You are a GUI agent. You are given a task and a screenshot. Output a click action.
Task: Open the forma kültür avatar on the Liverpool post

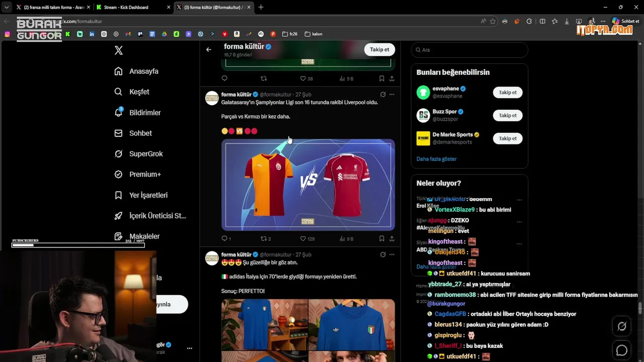coord(212,98)
